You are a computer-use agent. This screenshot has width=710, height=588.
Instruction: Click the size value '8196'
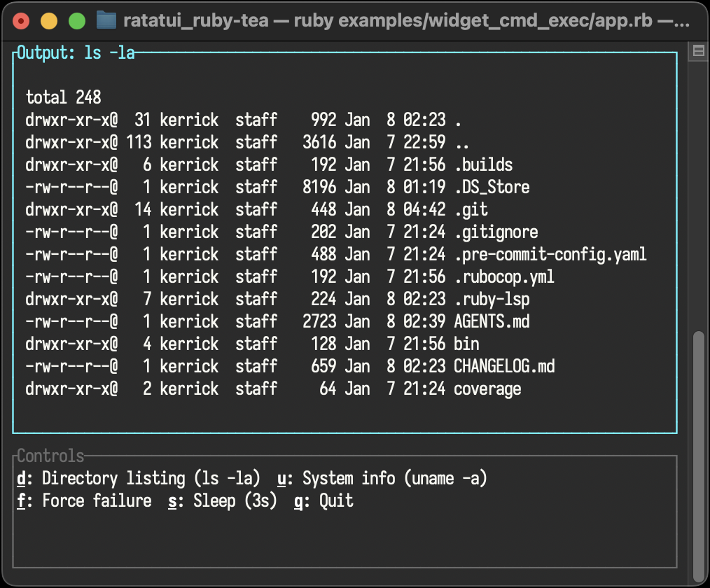pos(320,187)
